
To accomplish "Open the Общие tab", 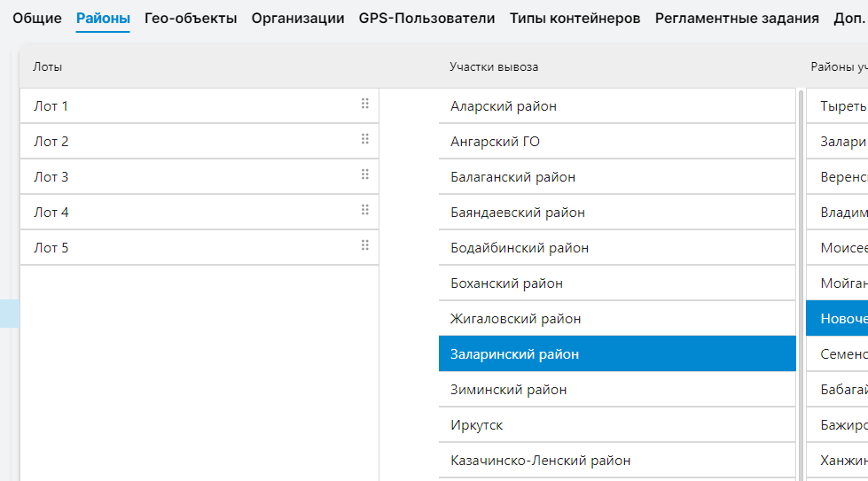I will click(x=37, y=18).
